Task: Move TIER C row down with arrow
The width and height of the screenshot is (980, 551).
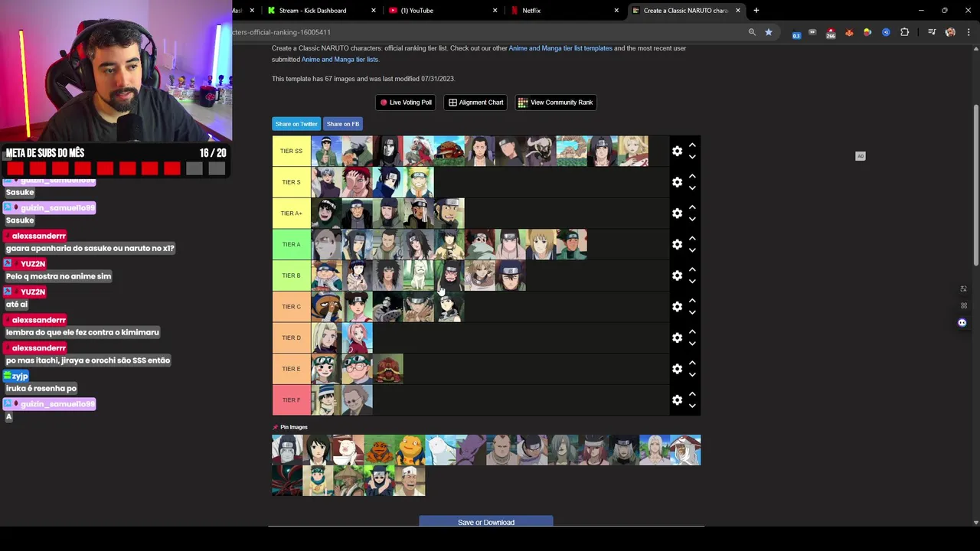Action: tap(692, 313)
